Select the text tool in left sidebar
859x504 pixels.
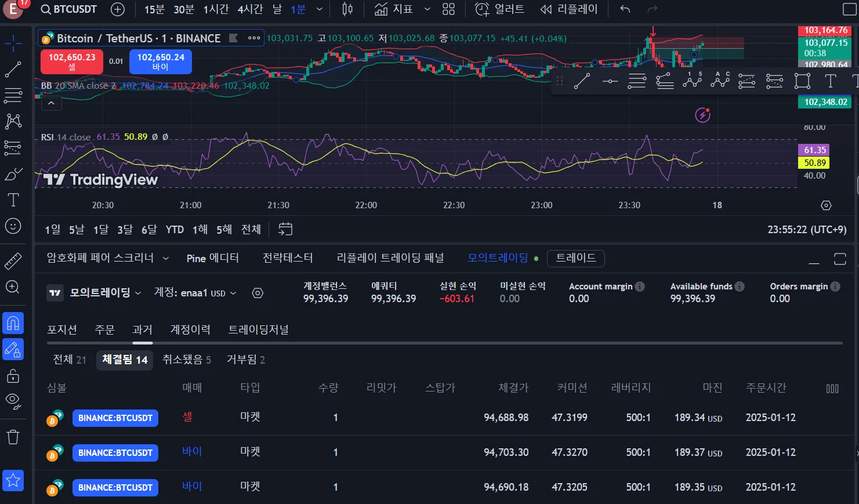point(13,200)
